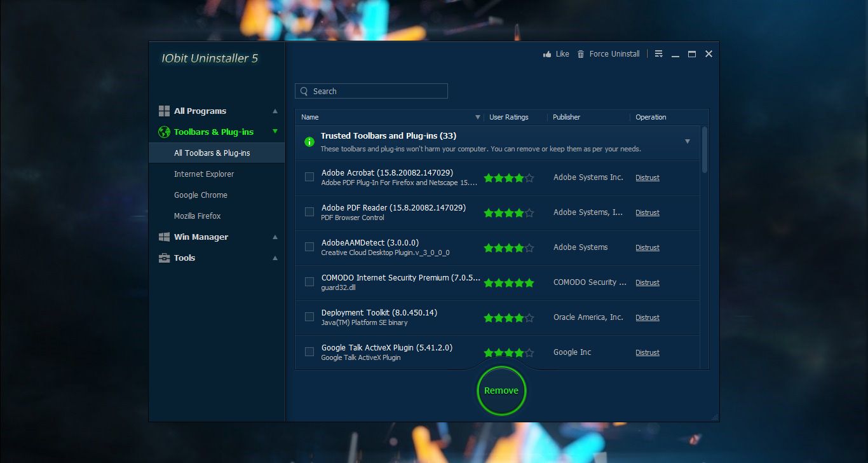The image size is (868, 463).
Task: Check the Deployment Toolkit checkbox
Action: [309, 317]
